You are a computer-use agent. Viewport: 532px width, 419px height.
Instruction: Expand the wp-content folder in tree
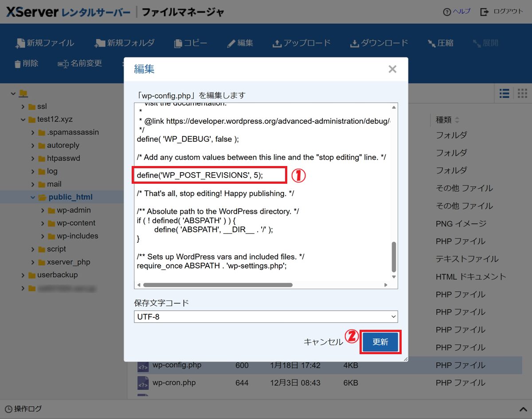click(43, 223)
